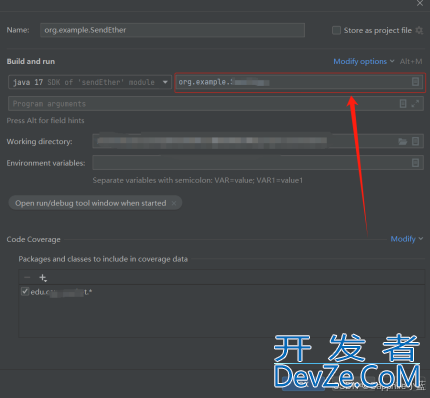Screen dimensions: 430x398
Task: Remove Open run/debug tool window option
Action: point(174,203)
